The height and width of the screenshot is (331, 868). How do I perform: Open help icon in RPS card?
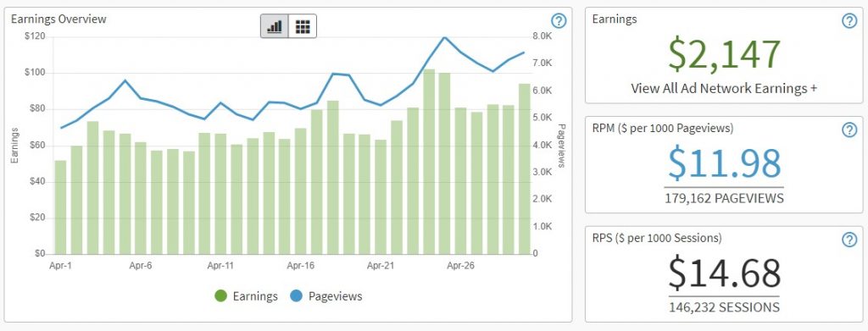(849, 240)
